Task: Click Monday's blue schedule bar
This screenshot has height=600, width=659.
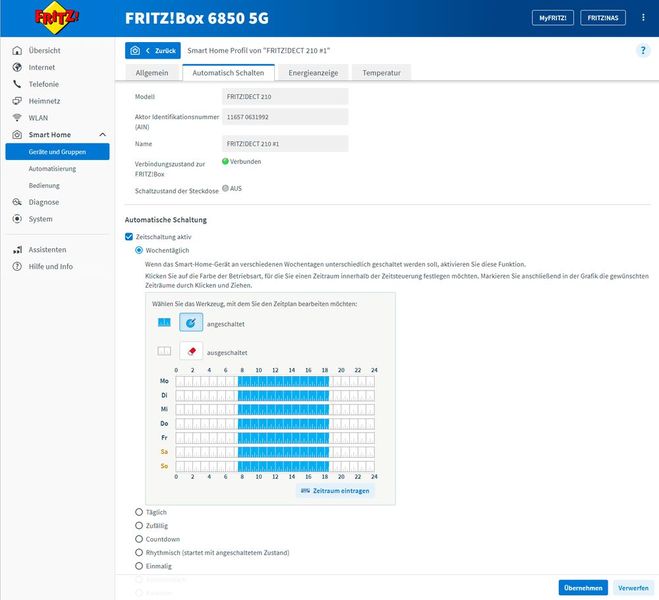Action: tap(283, 381)
